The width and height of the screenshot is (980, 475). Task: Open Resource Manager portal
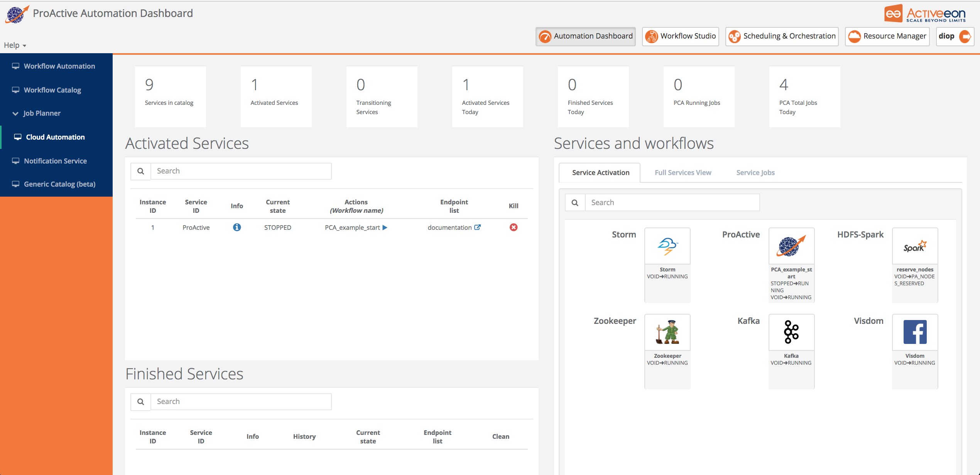coord(887,36)
